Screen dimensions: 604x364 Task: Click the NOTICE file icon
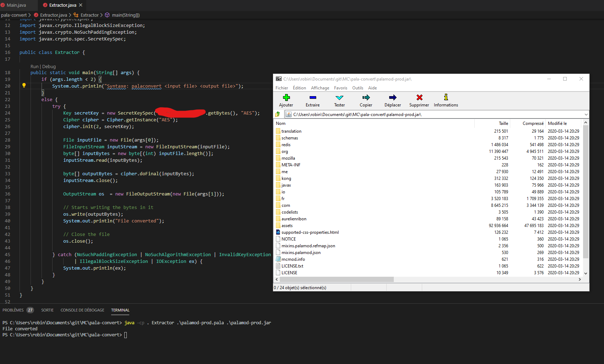coord(278,239)
